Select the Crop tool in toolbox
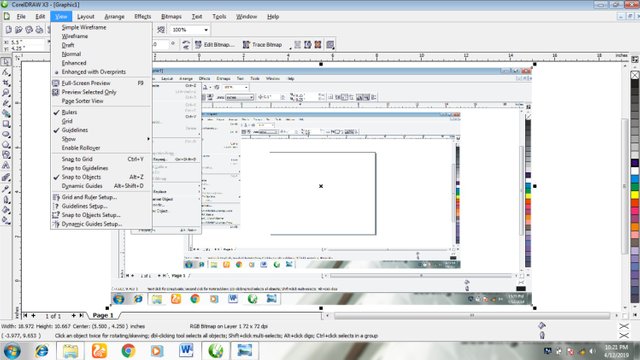This screenshot has height=360, width=640. [x=6, y=82]
